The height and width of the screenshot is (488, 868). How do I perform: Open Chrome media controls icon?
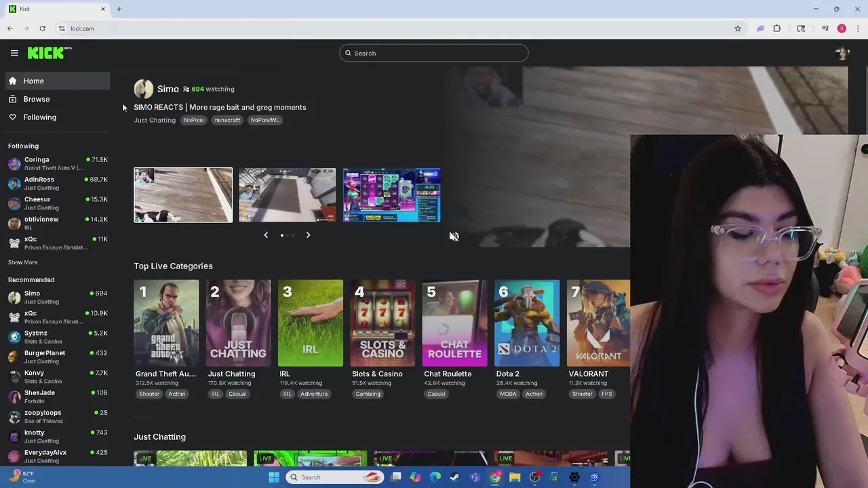[x=825, y=28]
